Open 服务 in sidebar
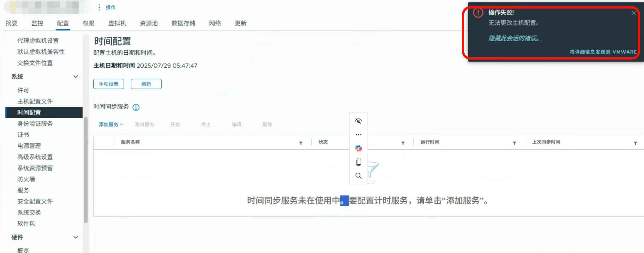The height and width of the screenshot is (253, 644). coord(23,190)
